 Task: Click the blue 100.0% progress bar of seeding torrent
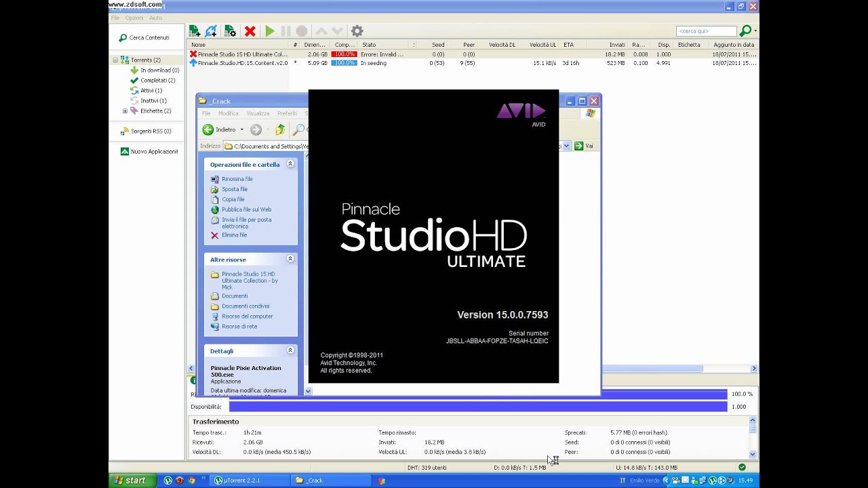tap(344, 63)
